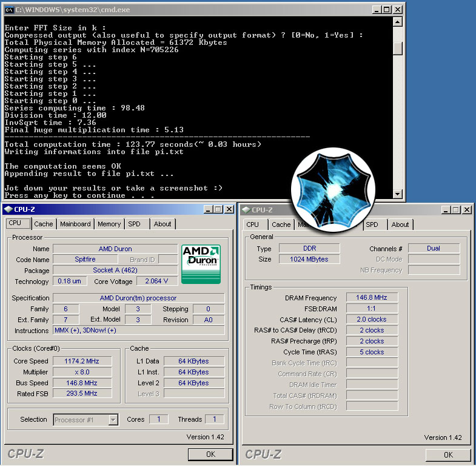The width and height of the screenshot is (476, 466).
Task: Click the Package field 'Socket A (462)'
Action: pos(115,271)
